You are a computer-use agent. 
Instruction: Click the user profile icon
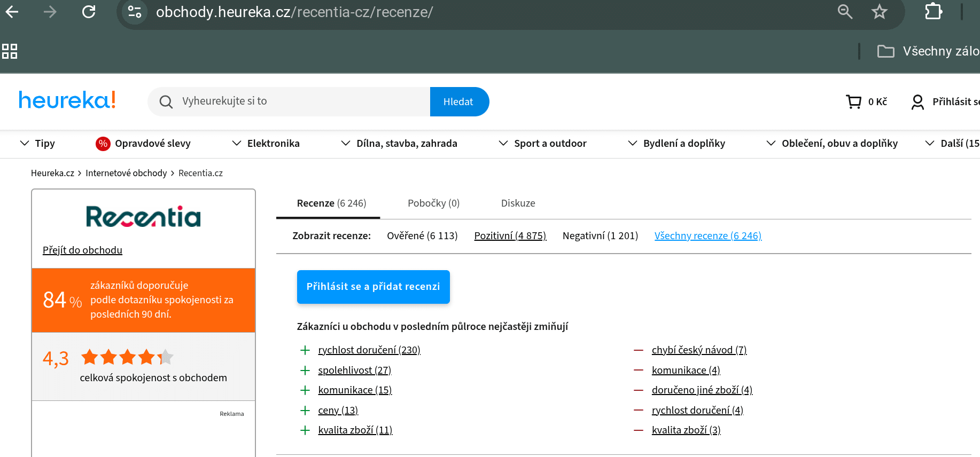pyautogui.click(x=917, y=101)
